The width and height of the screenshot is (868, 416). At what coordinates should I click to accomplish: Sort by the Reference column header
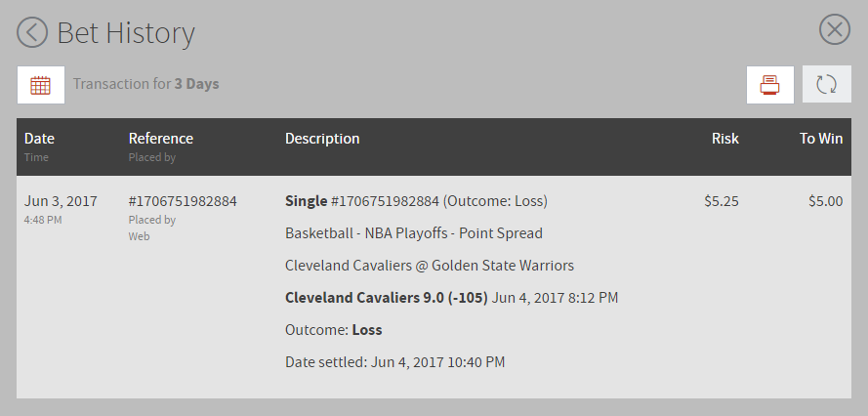[x=160, y=139]
